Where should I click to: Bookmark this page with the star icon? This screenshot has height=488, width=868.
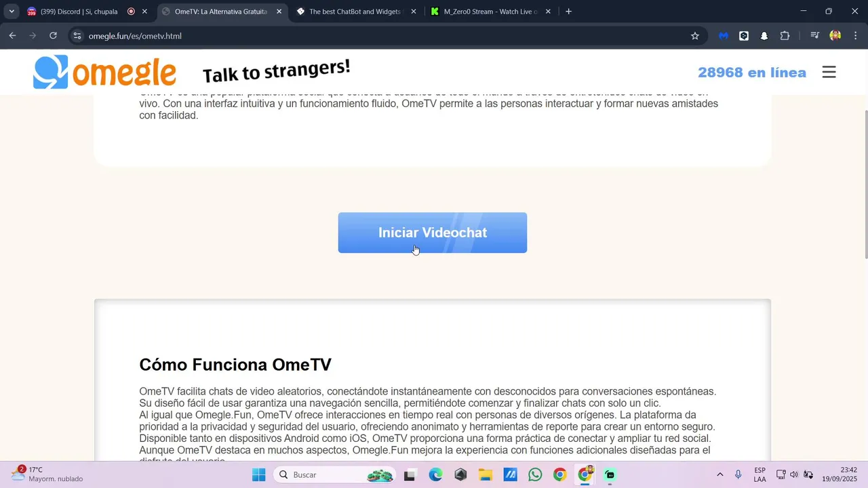695,36
